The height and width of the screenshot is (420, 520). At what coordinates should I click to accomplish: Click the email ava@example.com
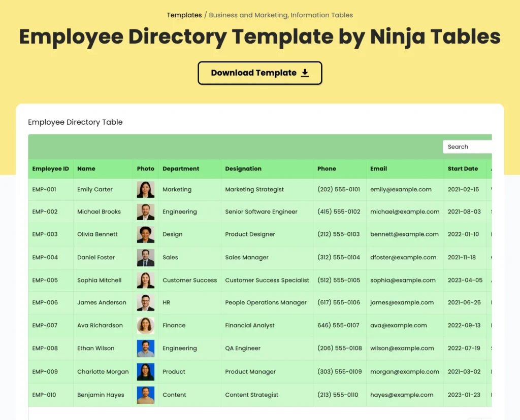coord(398,325)
